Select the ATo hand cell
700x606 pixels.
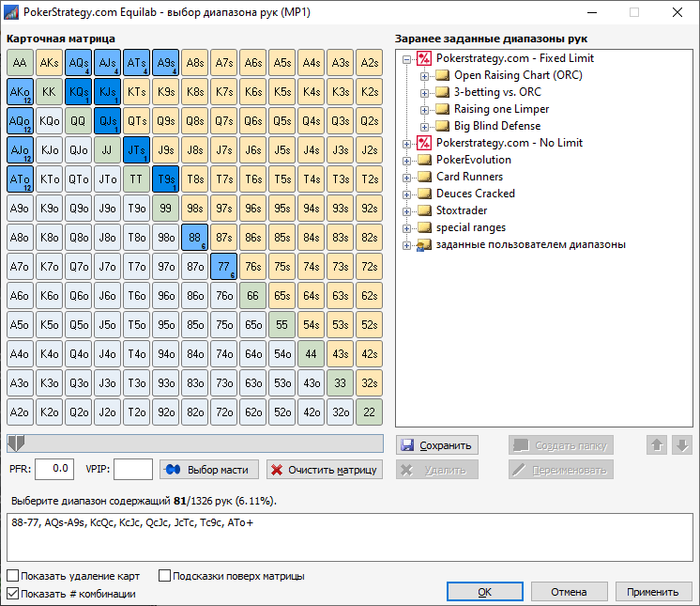tap(20, 179)
